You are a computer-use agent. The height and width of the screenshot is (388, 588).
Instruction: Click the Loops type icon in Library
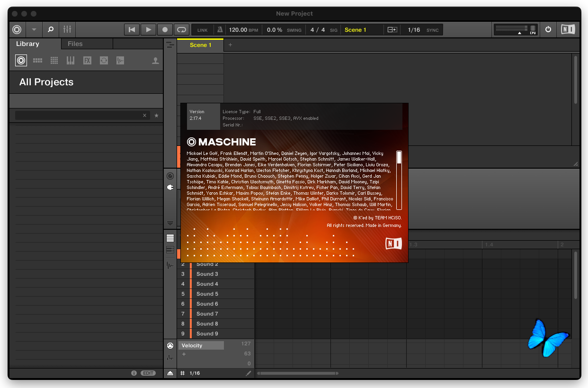click(x=104, y=61)
